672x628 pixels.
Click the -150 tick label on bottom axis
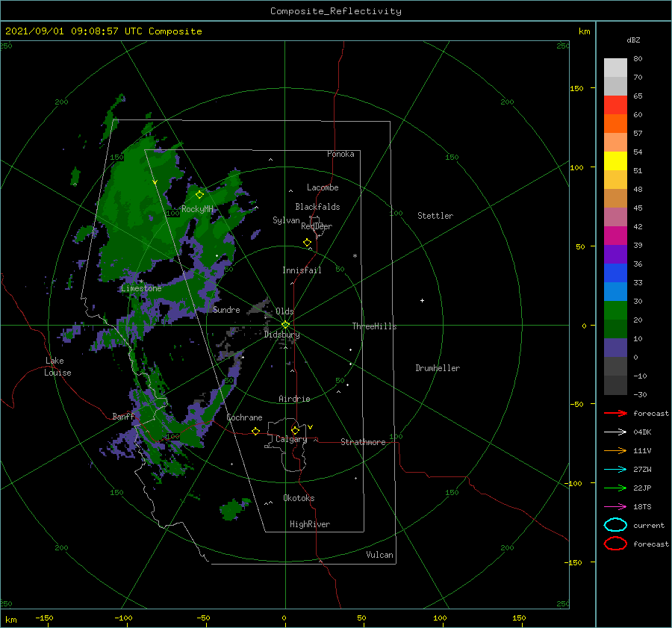(x=44, y=618)
